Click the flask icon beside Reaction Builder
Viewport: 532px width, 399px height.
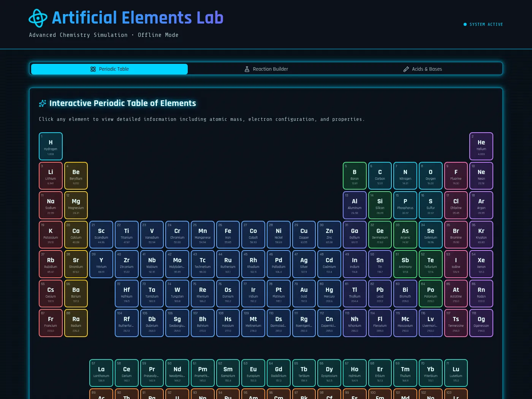(247, 69)
